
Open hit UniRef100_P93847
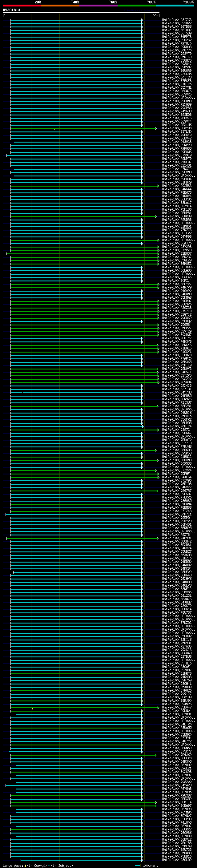(x=177, y=64)
